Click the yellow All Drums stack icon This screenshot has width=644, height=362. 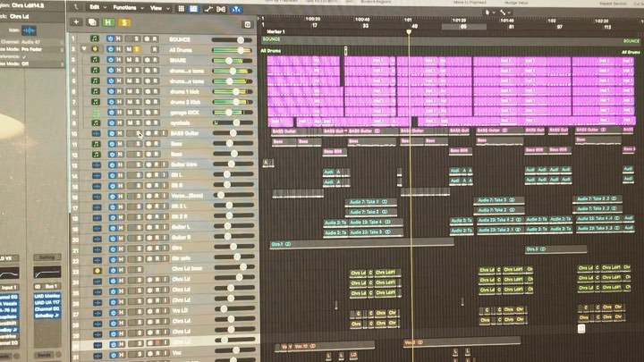95,49
